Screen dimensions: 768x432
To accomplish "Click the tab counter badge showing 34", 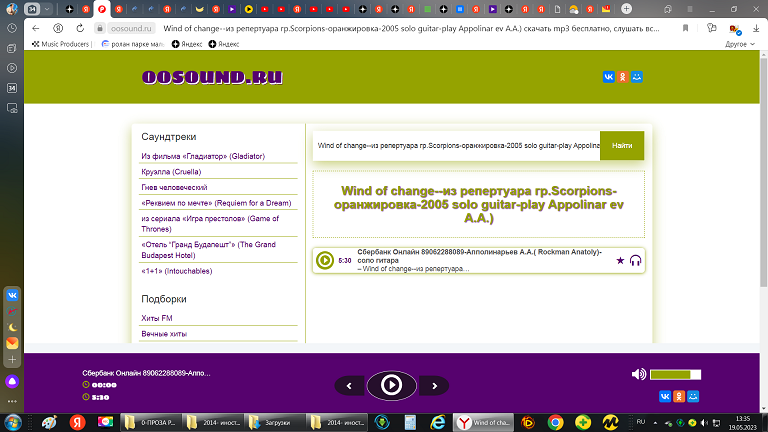I will pos(32,9).
